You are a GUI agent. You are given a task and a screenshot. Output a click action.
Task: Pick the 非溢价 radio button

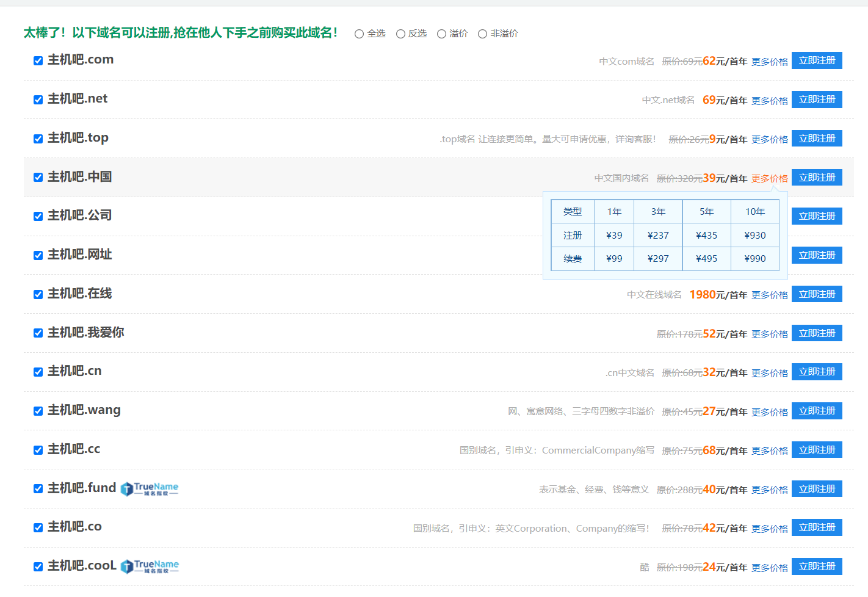[x=483, y=34]
